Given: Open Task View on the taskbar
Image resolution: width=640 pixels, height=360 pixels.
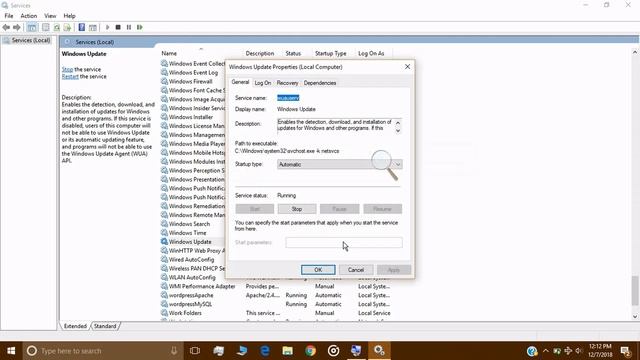Looking at the screenshot, I should 195,351.
